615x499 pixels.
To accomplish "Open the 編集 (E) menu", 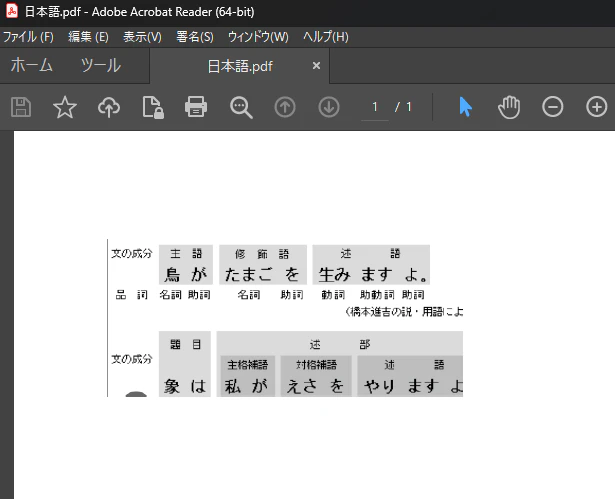I will [88, 37].
